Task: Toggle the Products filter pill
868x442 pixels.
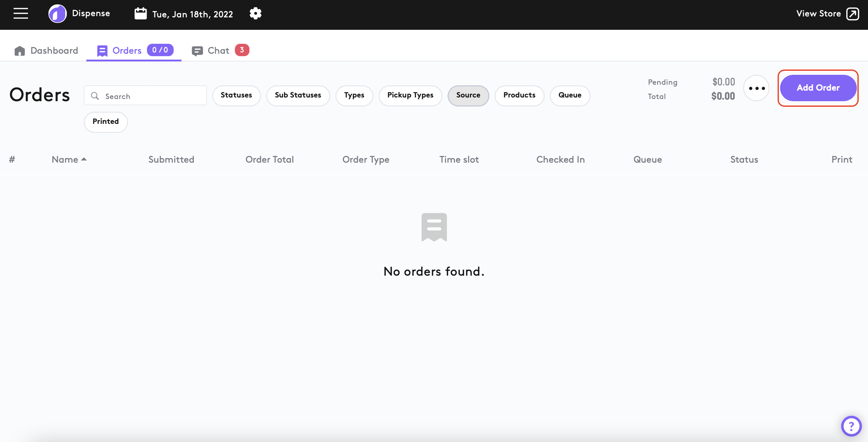Action: click(x=519, y=95)
